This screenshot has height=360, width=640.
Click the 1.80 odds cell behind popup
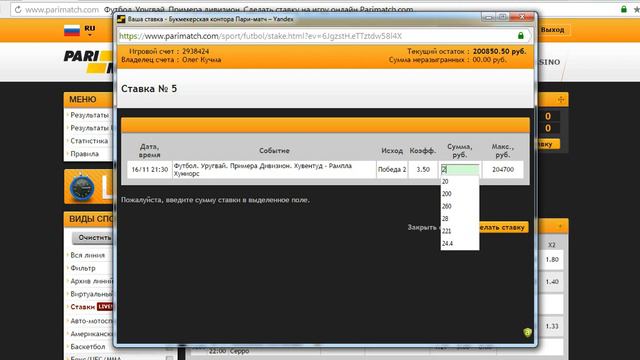pos(552,260)
